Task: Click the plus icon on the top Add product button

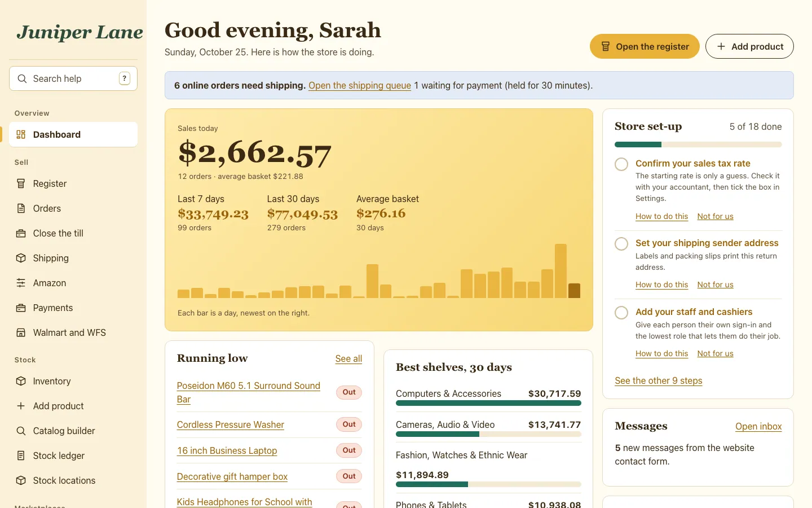Action: [x=721, y=46]
